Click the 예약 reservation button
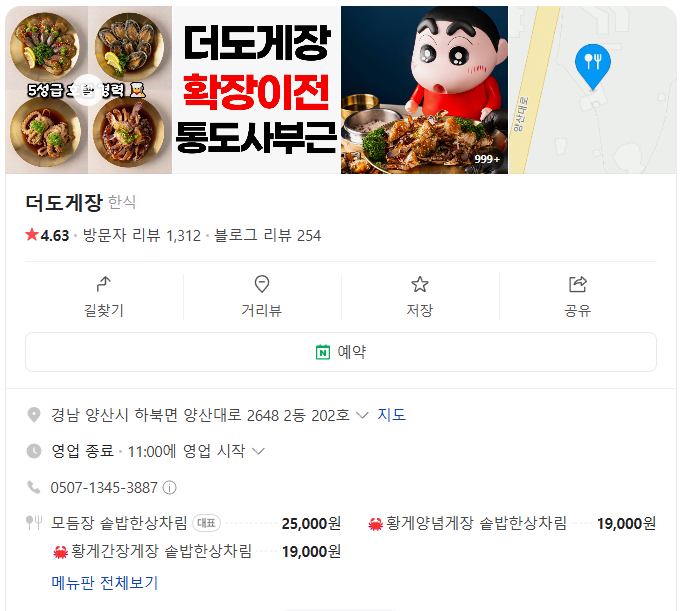 pos(341,352)
